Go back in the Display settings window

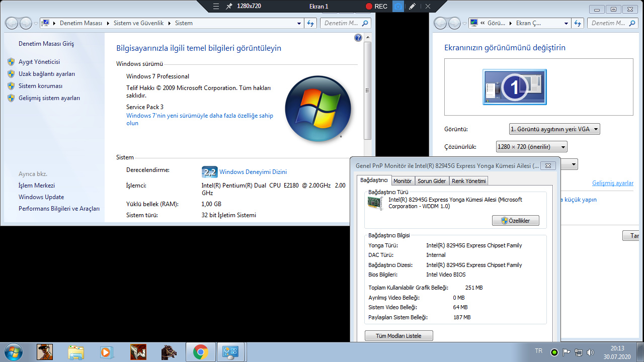click(x=441, y=23)
